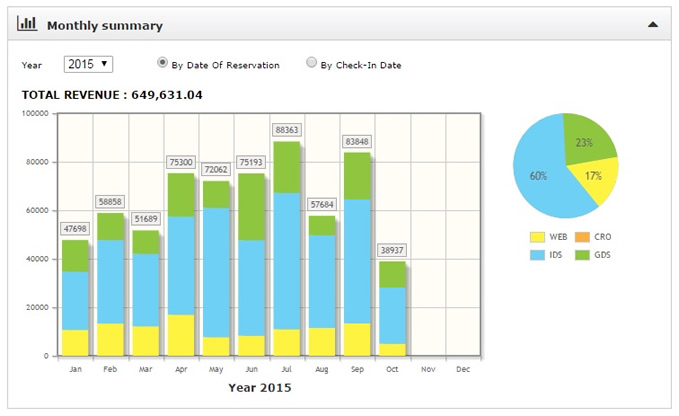
Task: Click the green GDS segment of June bar
Action: coord(252,207)
